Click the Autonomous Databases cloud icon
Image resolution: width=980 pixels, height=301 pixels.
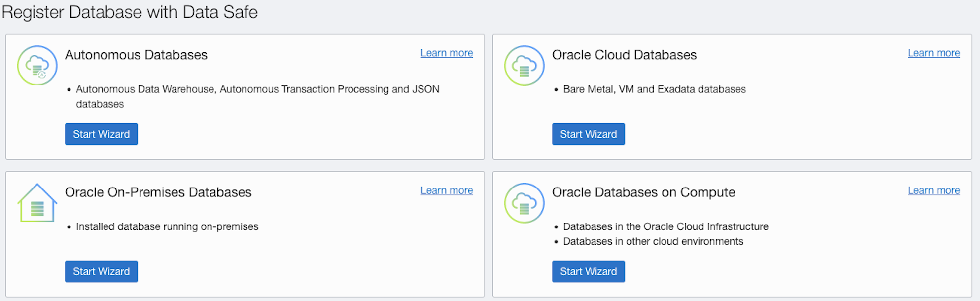tap(37, 66)
